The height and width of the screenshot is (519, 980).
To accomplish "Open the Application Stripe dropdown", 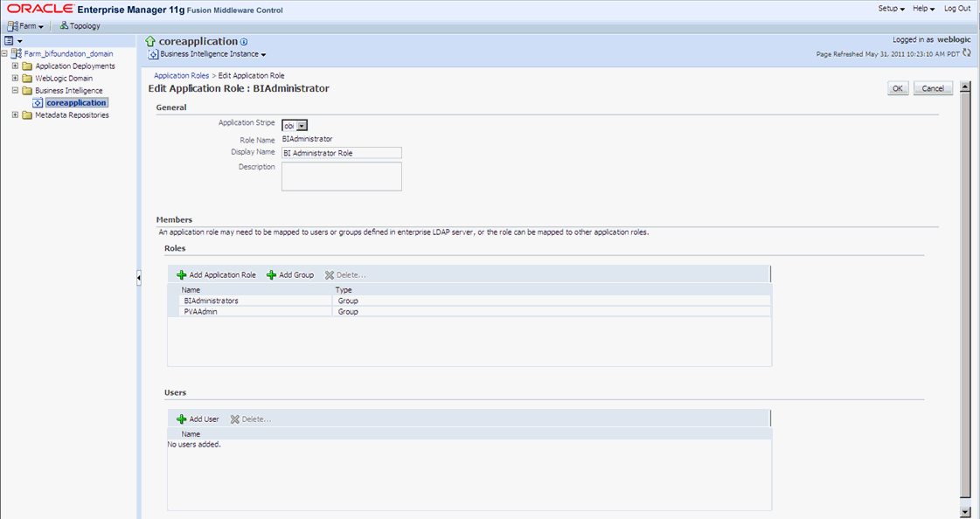I will pos(295,126).
